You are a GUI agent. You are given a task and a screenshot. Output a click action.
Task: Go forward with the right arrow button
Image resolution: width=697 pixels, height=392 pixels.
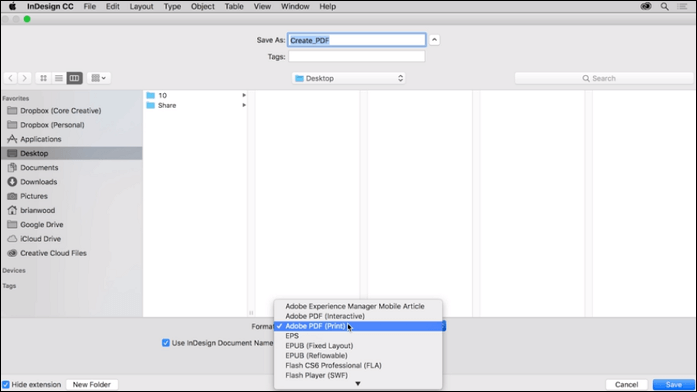click(x=24, y=78)
